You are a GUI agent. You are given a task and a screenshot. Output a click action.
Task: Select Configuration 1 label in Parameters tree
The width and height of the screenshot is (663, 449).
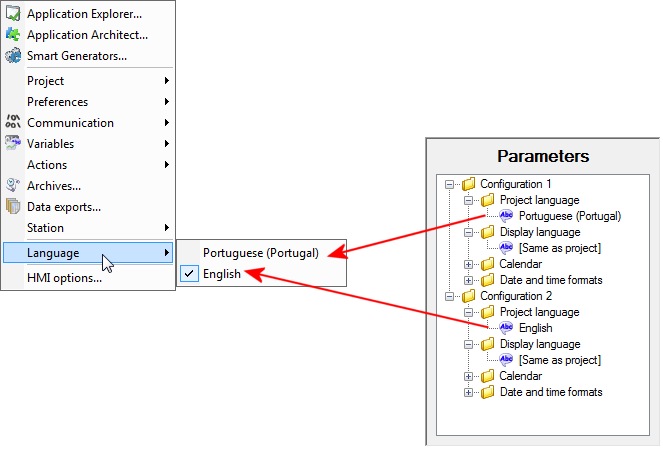515,184
